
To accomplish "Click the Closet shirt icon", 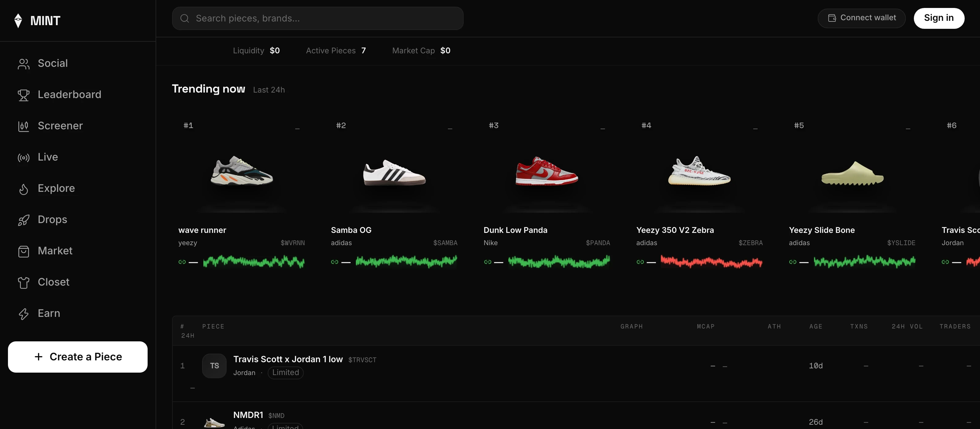I will click(24, 283).
